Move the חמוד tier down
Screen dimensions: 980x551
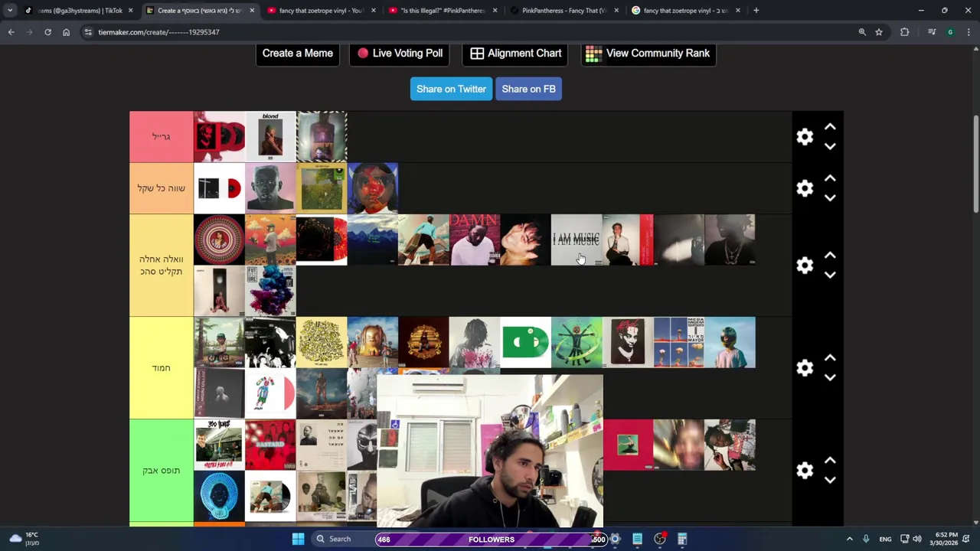(830, 377)
